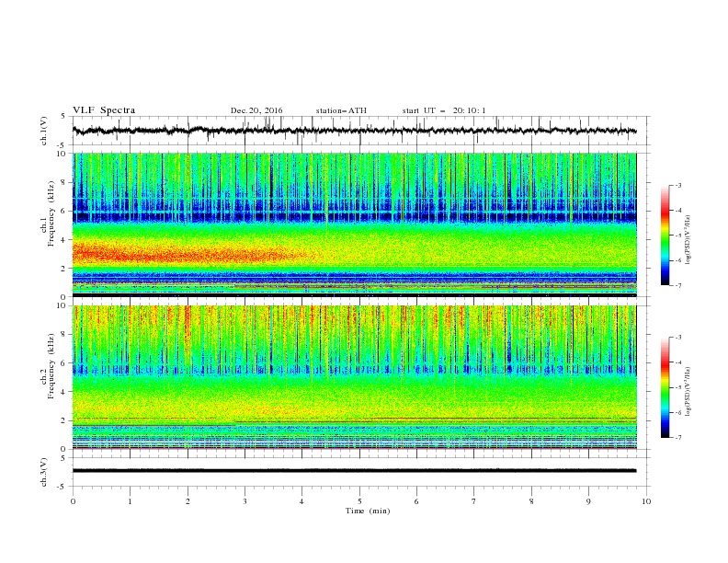This screenshot has height=563, width=728.
Task: Select the ch.1 color bar "log(PSD)(V²/Hz)" label
Action: coord(688,240)
